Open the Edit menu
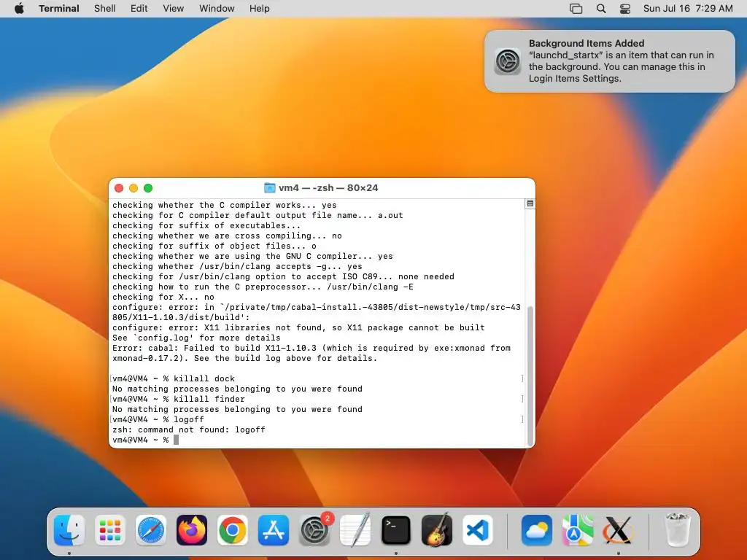This screenshot has height=560, width=747. pos(139,9)
